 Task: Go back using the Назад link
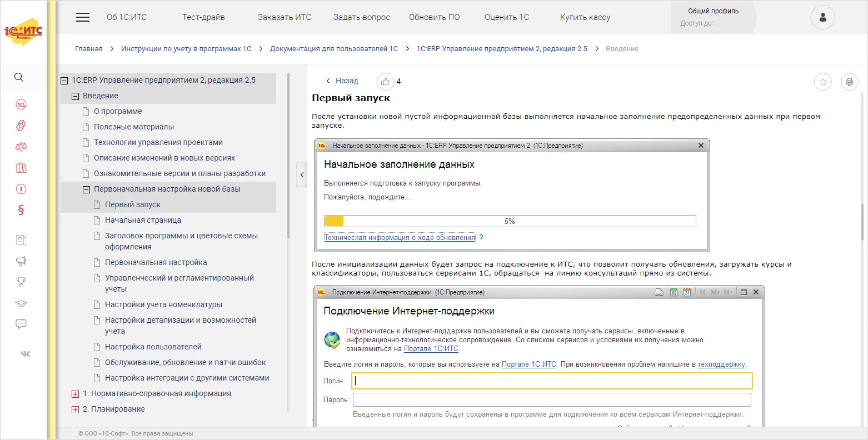[346, 81]
